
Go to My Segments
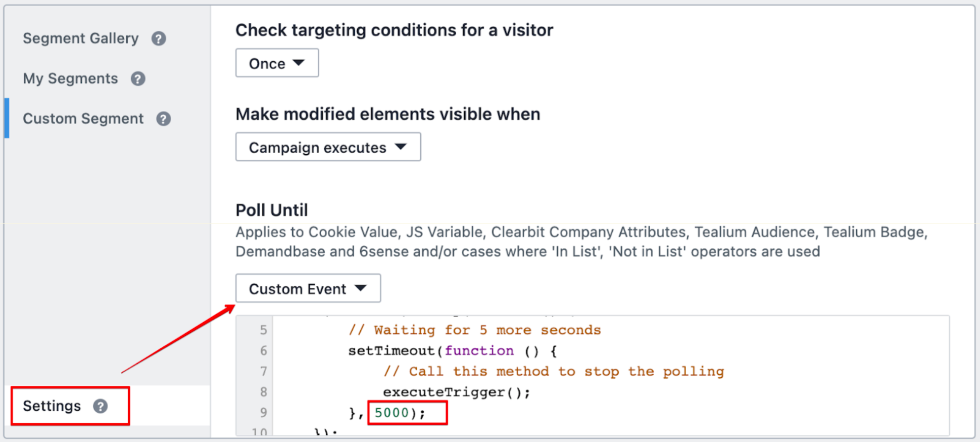point(70,78)
